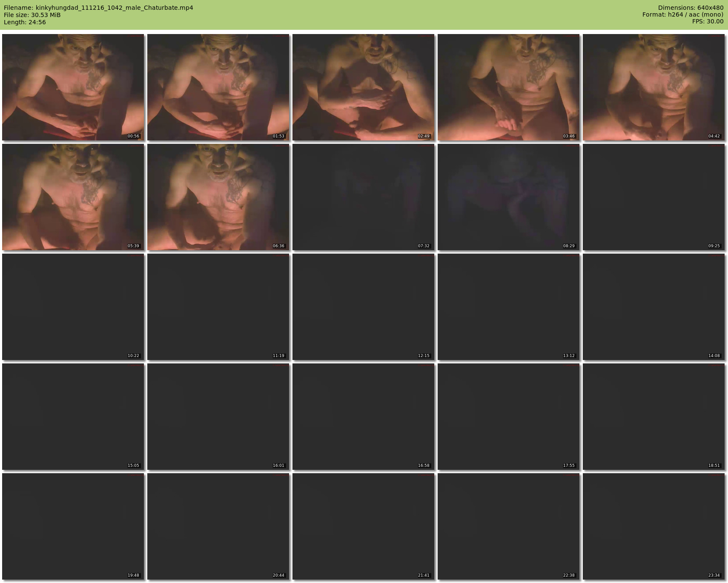Open the thumbnail stamped 18:51

click(653, 417)
